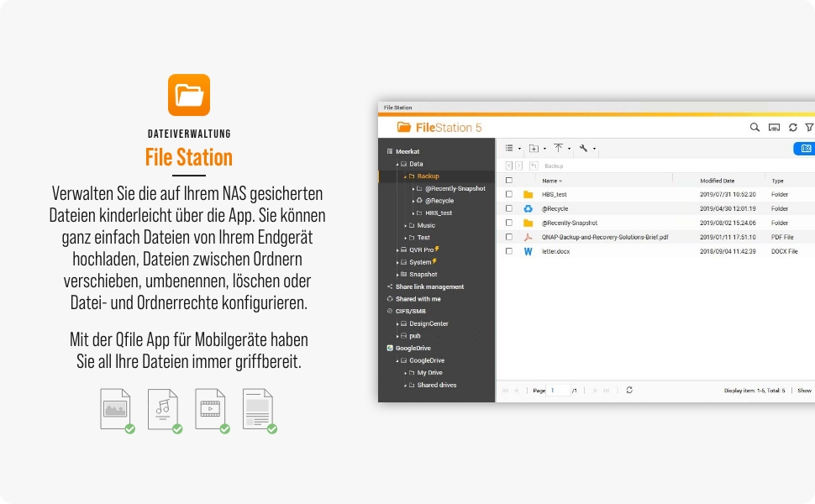Click the page number input field
Image resolution: width=815 pixels, height=504 pixels.
[x=559, y=391]
